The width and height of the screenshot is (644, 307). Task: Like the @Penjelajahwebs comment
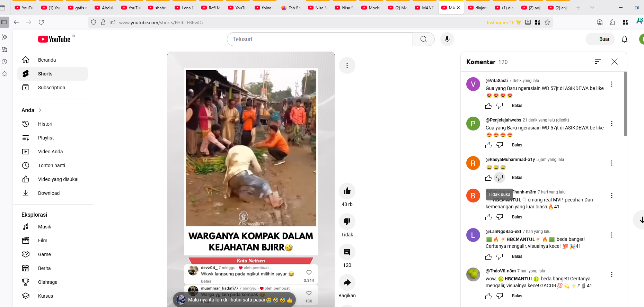pyautogui.click(x=488, y=145)
